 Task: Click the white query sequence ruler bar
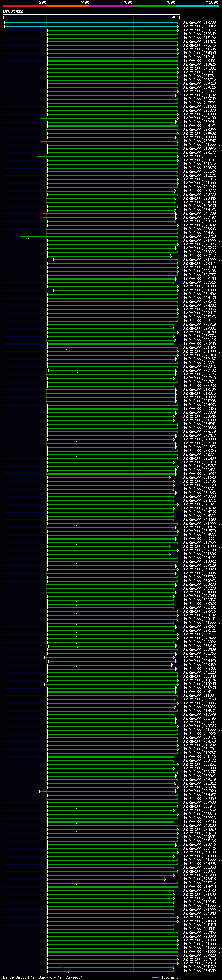pyautogui.click(x=91, y=15)
